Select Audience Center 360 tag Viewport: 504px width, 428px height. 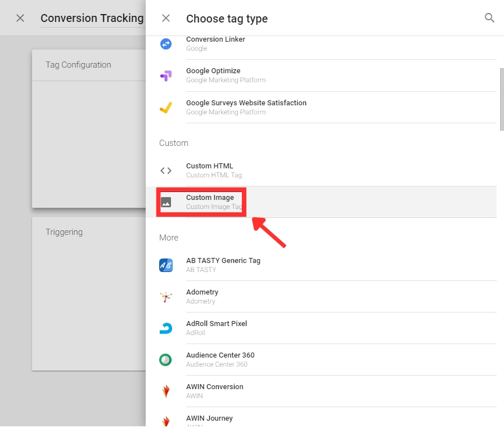point(321,360)
